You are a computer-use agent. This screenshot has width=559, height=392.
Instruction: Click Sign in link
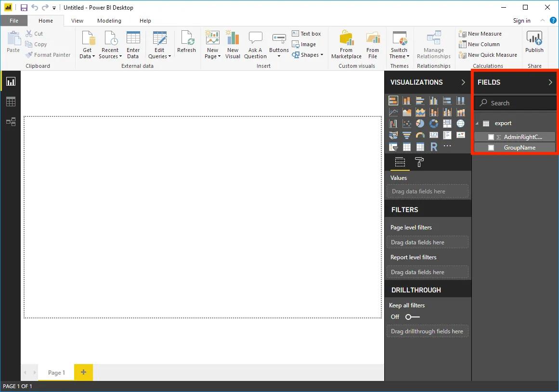point(521,21)
